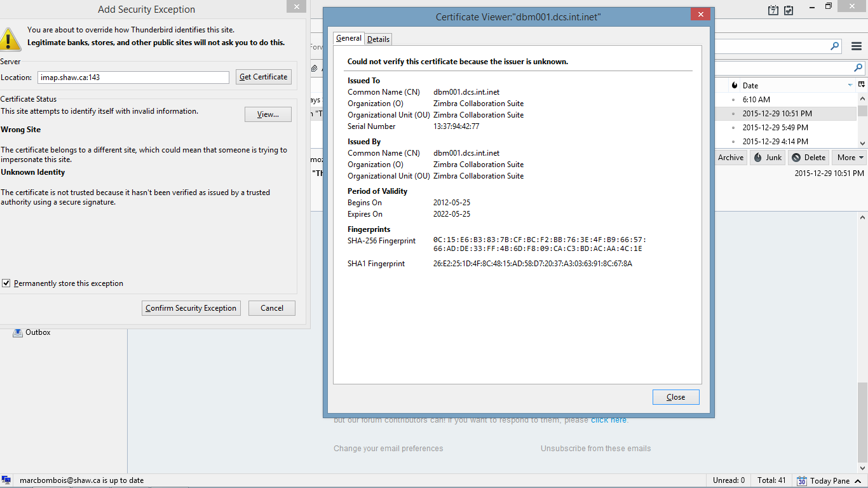Click the Outbox folder label
868x488 pixels.
[38, 332]
